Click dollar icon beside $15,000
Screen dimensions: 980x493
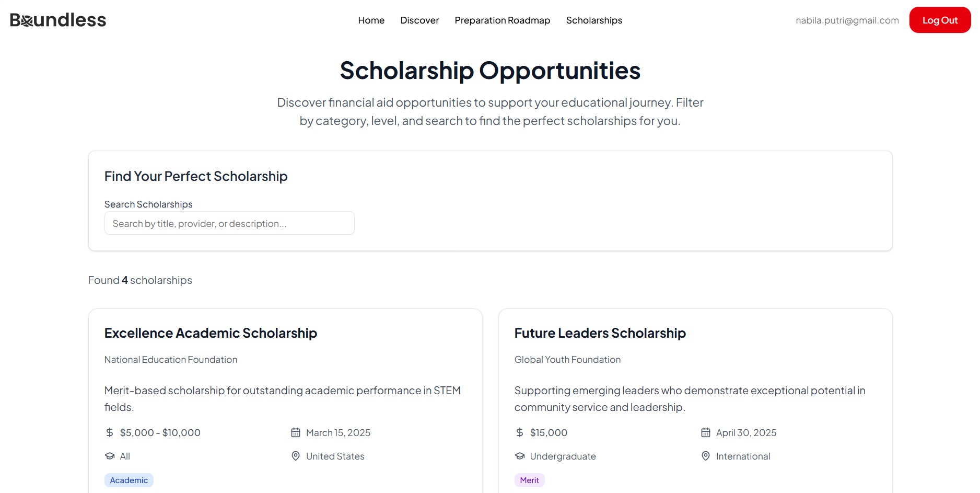(520, 432)
